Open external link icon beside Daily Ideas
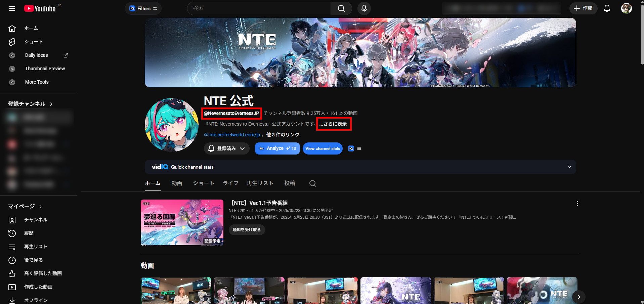This screenshot has height=304, width=644. [66, 55]
